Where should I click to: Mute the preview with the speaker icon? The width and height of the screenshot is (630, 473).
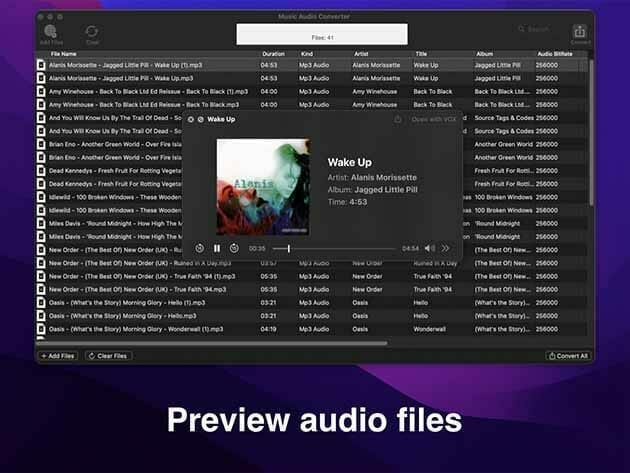pos(429,248)
